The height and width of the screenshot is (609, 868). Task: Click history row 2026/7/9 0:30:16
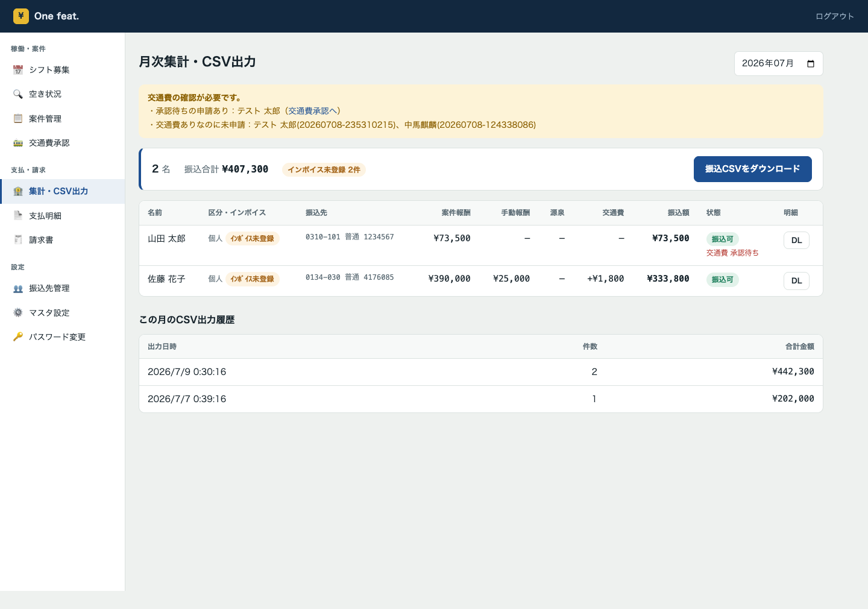[x=481, y=372]
